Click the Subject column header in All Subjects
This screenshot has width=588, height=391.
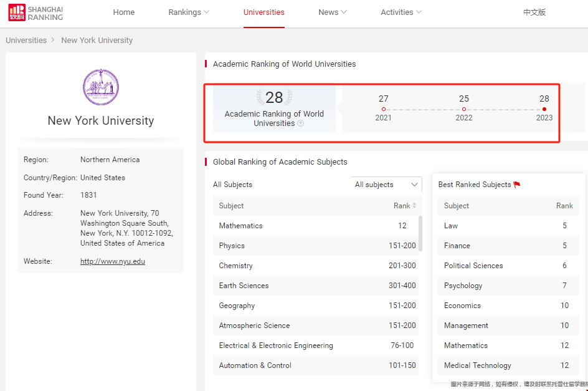tap(231, 206)
